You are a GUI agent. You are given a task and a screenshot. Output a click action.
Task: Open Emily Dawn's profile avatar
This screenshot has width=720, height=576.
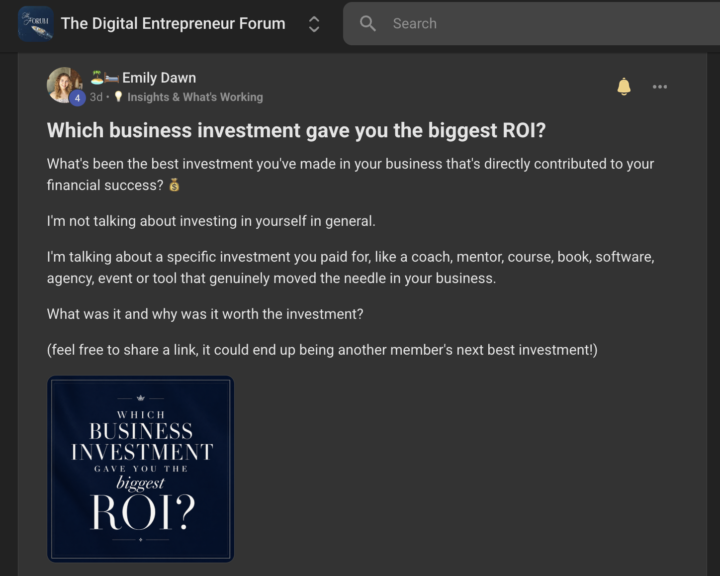tap(65, 85)
